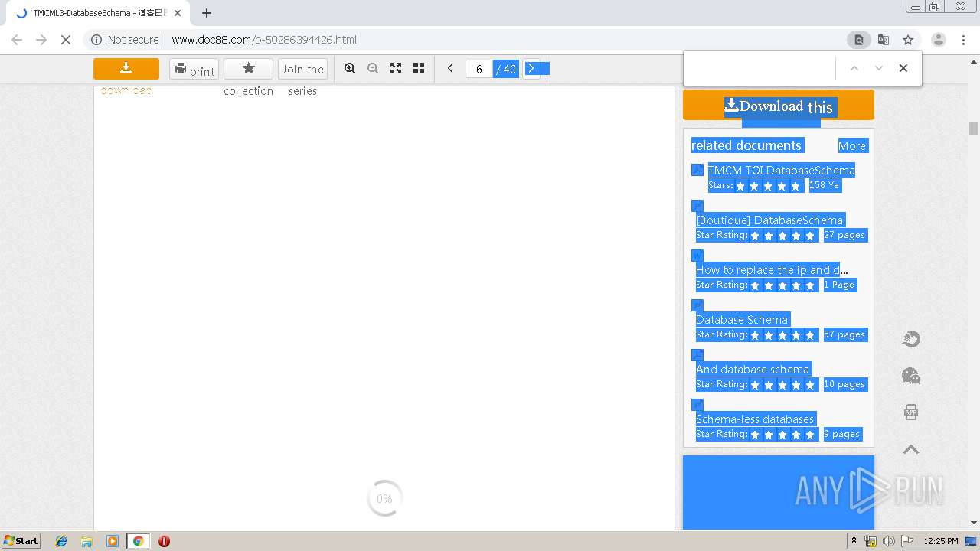The height and width of the screenshot is (551, 980).
Task: Select Chrome in the taskbar
Action: [138, 541]
